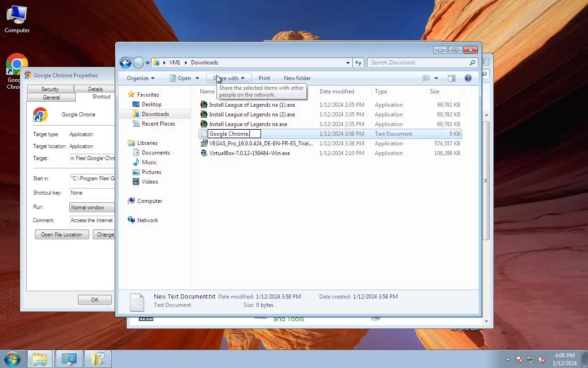Viewport: 588px width, 368px height.
Task: Click Downloads in the address breadcrumb
Action: click(204, 63)
